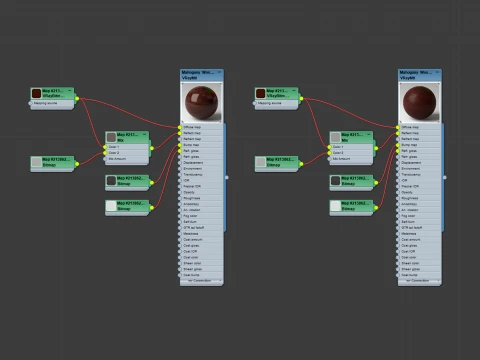Click right VRayMtl 'Coat IOR' slot label
Image resolution: width=480 pixels, height=360 pixels.
click(x=408, y=252)
